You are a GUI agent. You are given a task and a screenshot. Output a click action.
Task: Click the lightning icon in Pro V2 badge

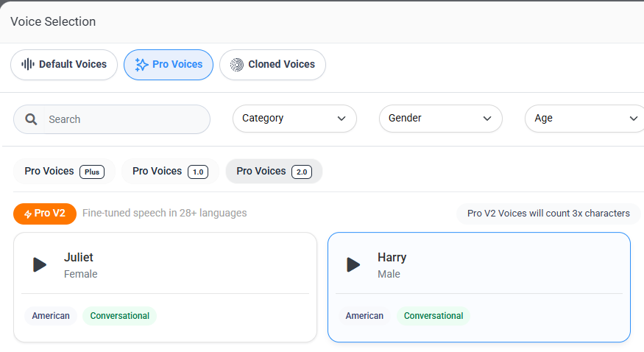click(x=27, y=214)
